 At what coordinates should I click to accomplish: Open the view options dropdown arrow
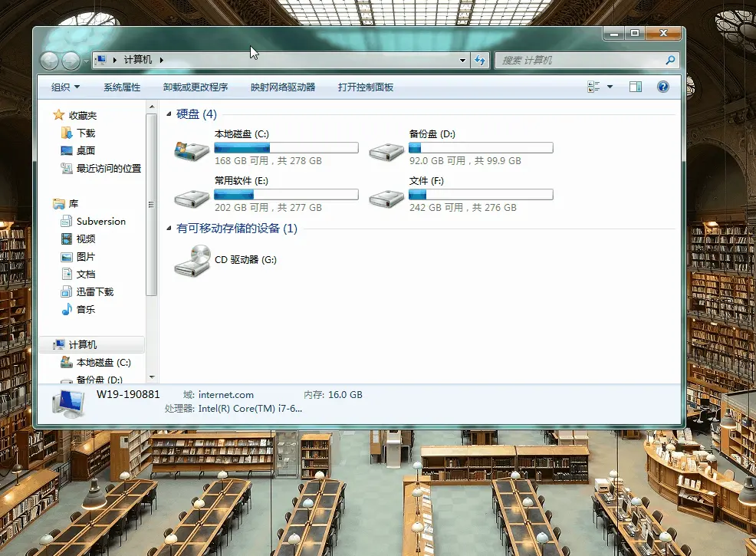click(610, 87)
